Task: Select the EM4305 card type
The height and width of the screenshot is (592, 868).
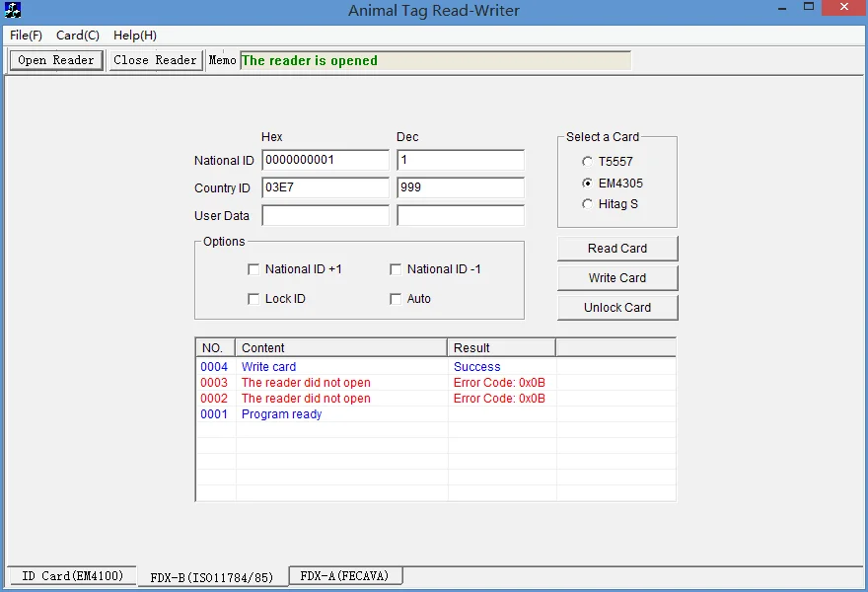Action: pyautogui.click(x=588, y=183)
